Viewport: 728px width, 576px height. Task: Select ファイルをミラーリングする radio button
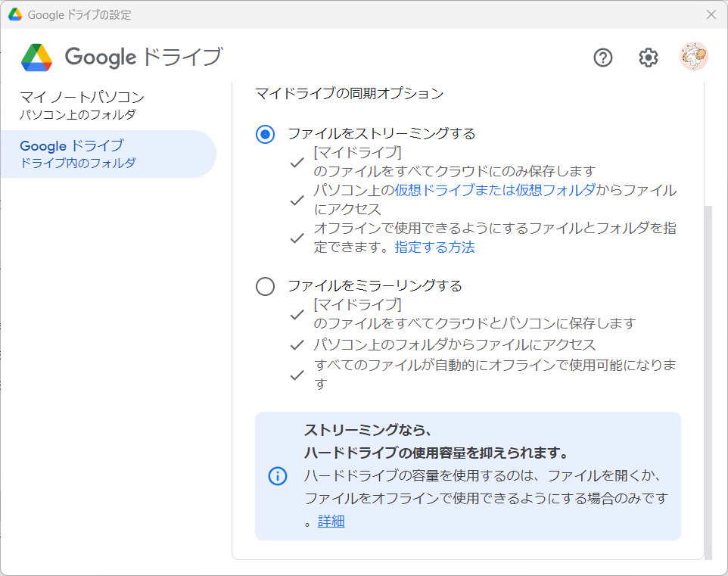(265, 286)
